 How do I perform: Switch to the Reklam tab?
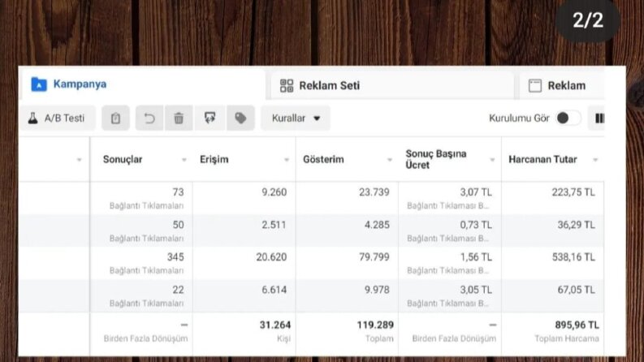point(562,85)
